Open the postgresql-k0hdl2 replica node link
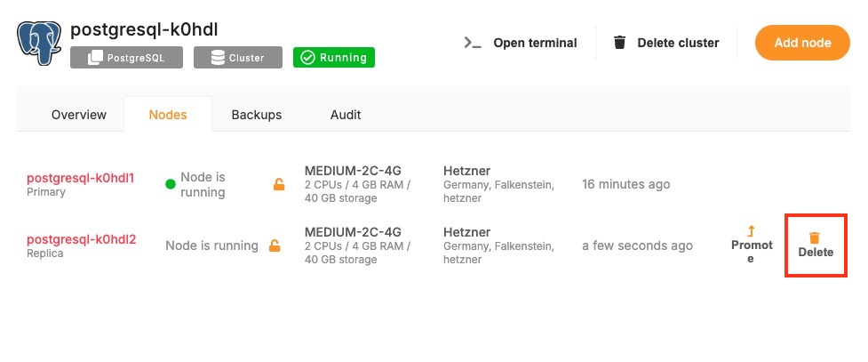 [x=81, y=239]
